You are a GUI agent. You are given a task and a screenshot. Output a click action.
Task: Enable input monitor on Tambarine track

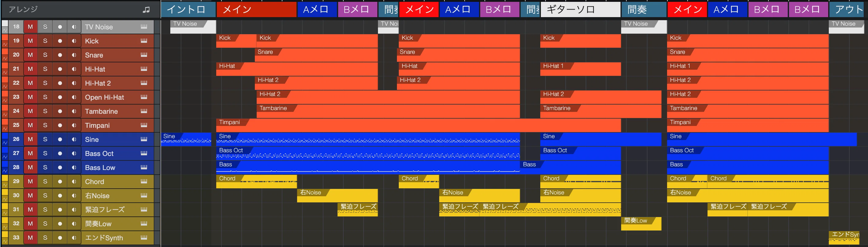74,111
